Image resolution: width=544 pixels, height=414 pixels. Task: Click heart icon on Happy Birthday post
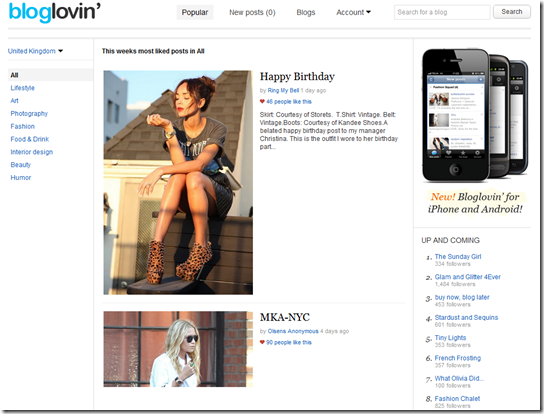pyautogui.click(x=262, y=102)
